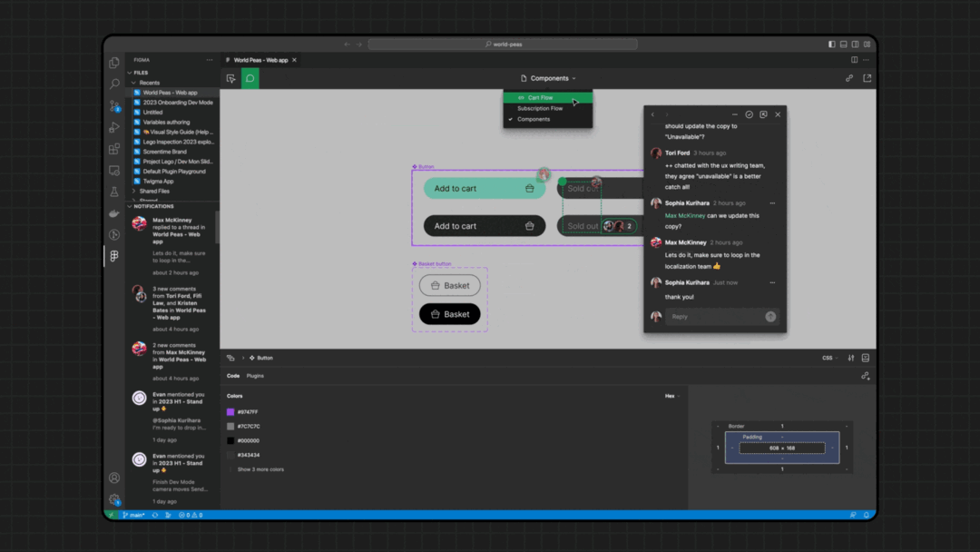
Task: Open Twigma App file
Action: 158,182
